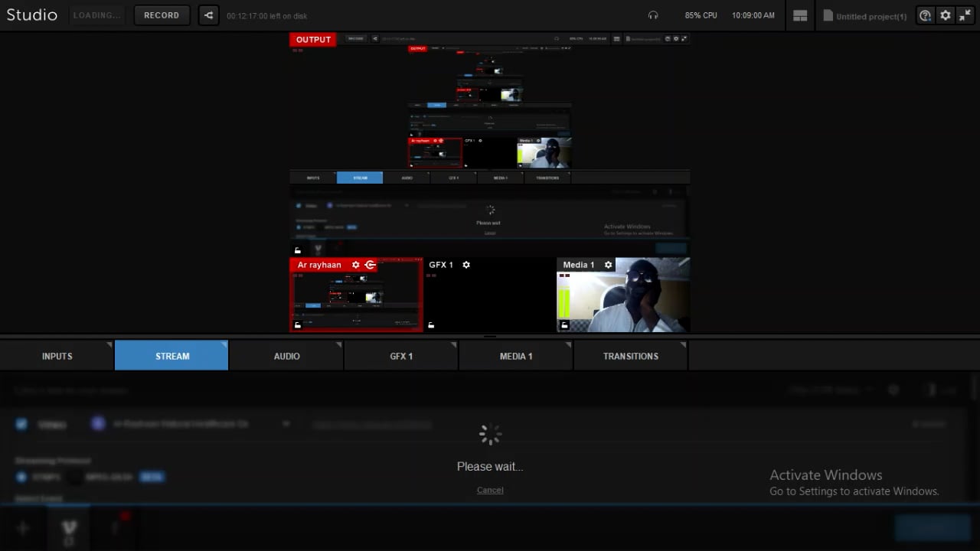Select the Media 1 source thumbnail
Screen dimensions: 980x551
pos(623,295)
